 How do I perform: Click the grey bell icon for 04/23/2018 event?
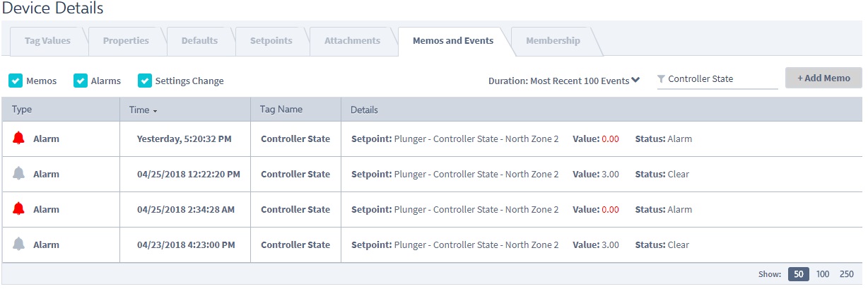pos(19,244)
